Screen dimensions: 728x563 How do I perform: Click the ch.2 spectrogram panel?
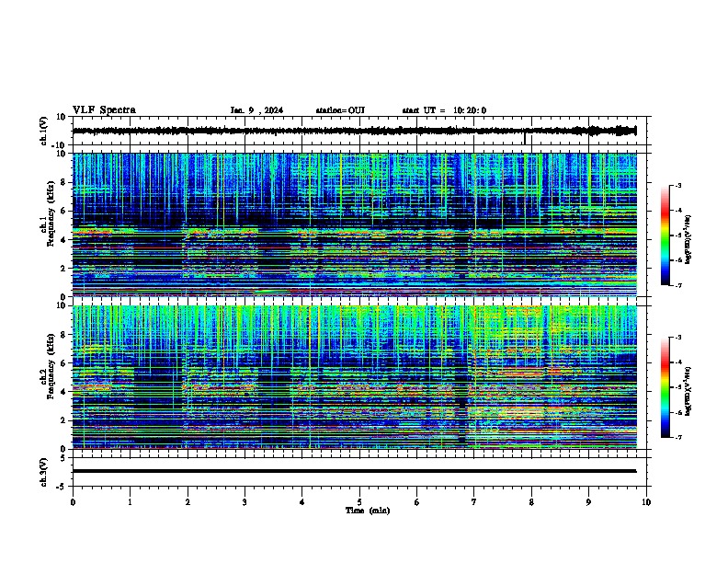click(354, 377)
